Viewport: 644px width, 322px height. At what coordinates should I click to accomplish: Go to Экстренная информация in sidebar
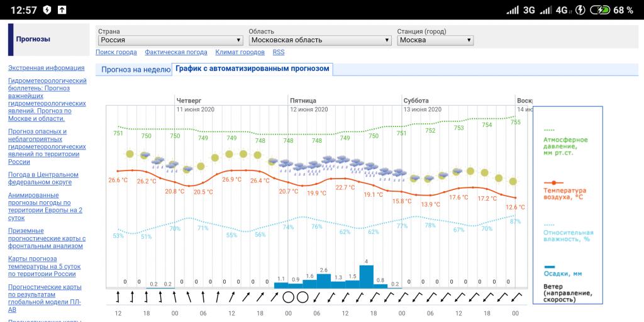[46, 68]
